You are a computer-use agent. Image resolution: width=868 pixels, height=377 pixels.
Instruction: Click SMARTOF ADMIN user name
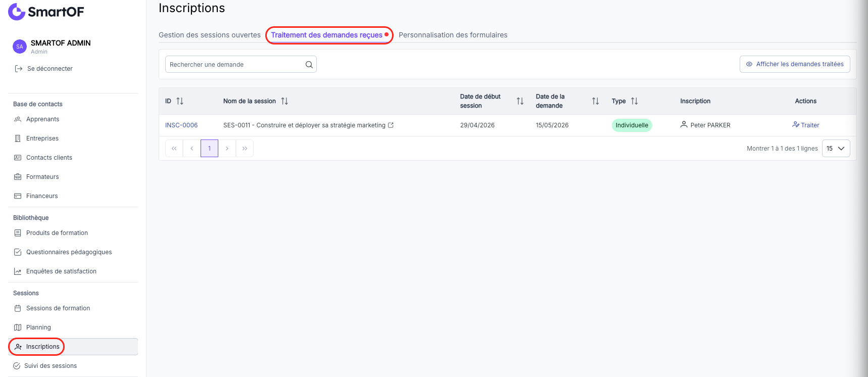pyautogui.click(x=61, y=43)
